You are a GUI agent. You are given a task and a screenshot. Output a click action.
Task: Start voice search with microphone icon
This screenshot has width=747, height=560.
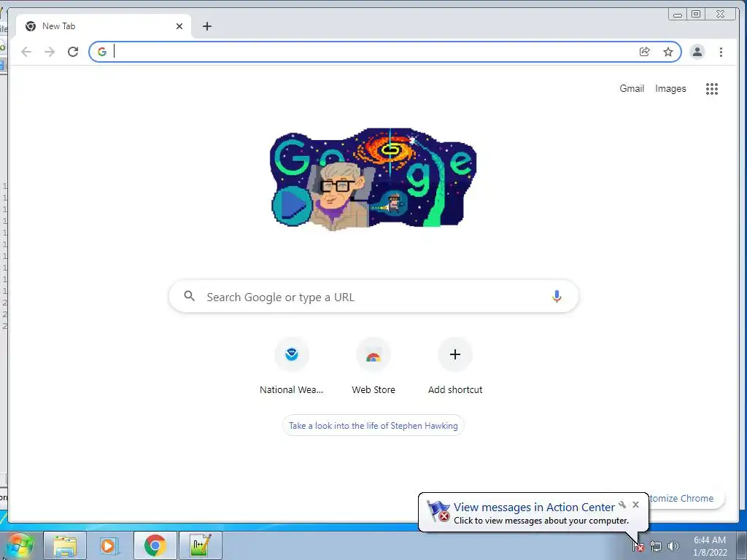coord(557,296)
